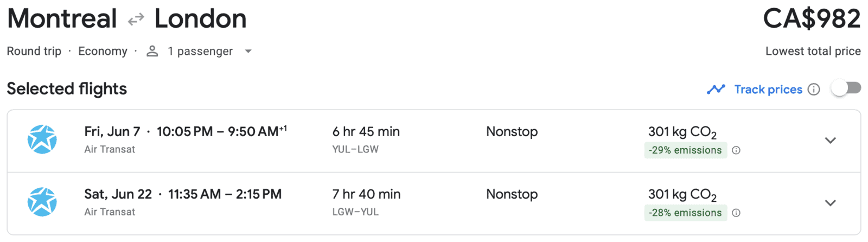This screenshot has height=242, width=868.
Task: Expand the Fri, Jun 7 flight details
Action: point(830,141)
